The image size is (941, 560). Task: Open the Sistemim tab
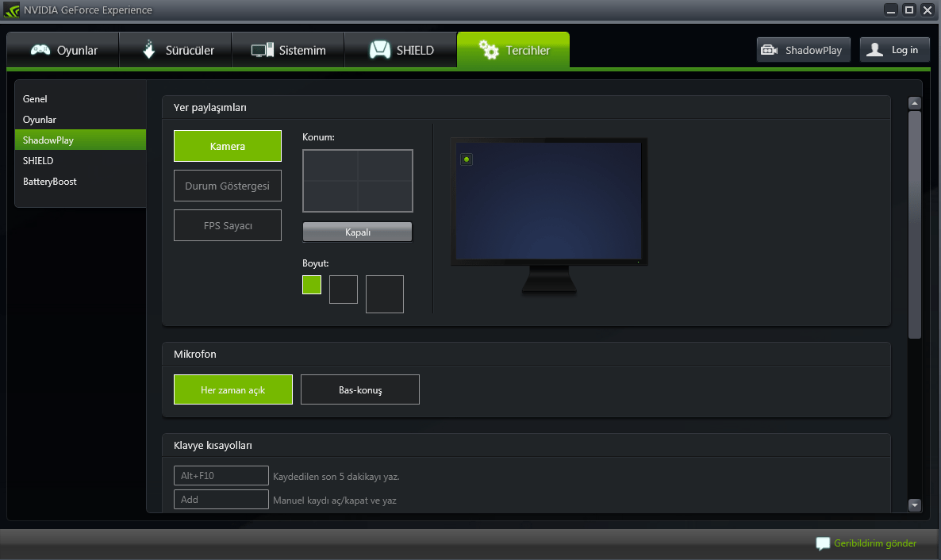[x=288, y=50]
